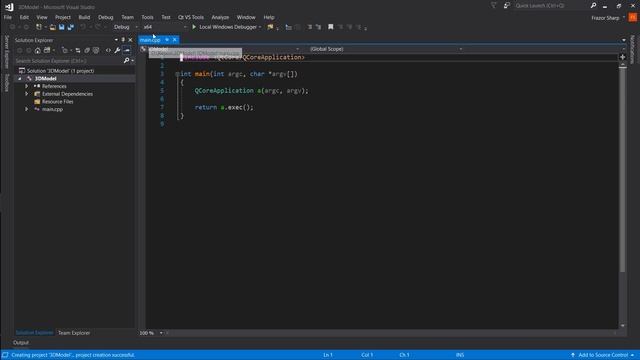Collapse all items in Solution Explorer toolbar

[x=87, y=50]
